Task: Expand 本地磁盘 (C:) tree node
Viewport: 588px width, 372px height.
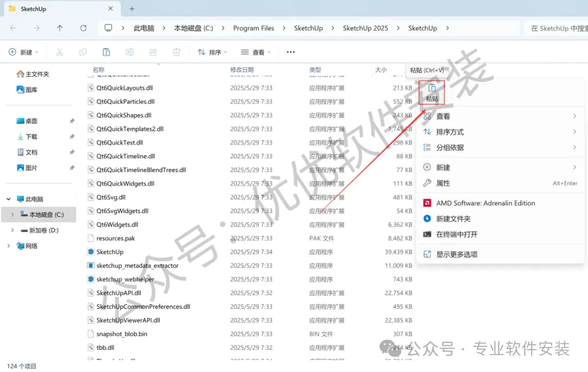Action: pyautogui.click(x=13, y=215)
